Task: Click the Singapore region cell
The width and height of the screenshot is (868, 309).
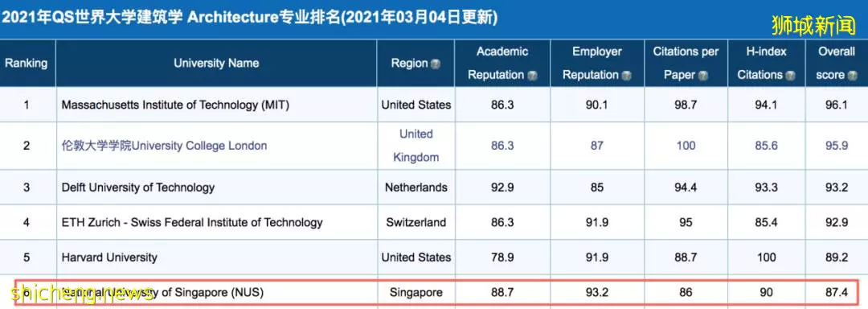Action: pyautogui.click(x=416, y=292)
